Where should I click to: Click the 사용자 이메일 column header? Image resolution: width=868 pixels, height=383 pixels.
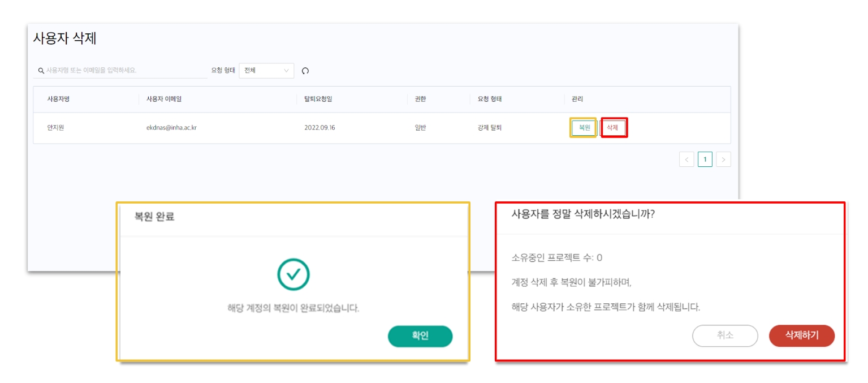(164, 99)
